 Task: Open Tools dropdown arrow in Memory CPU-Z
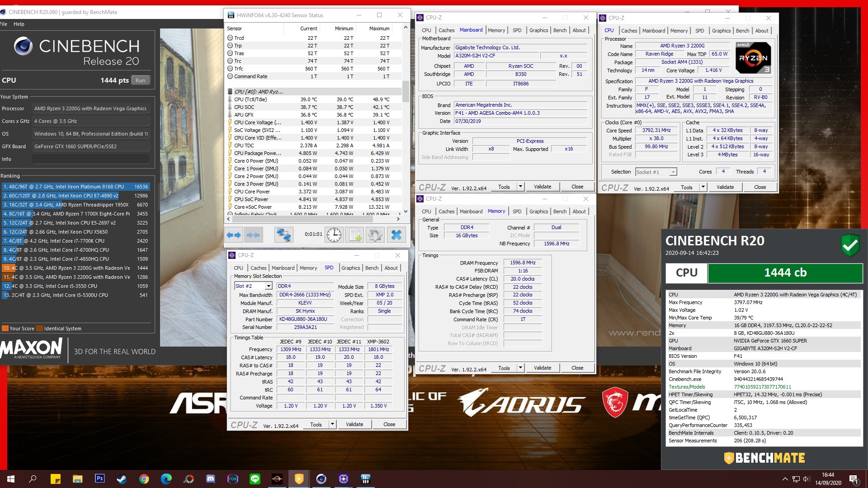click(520, 368)
